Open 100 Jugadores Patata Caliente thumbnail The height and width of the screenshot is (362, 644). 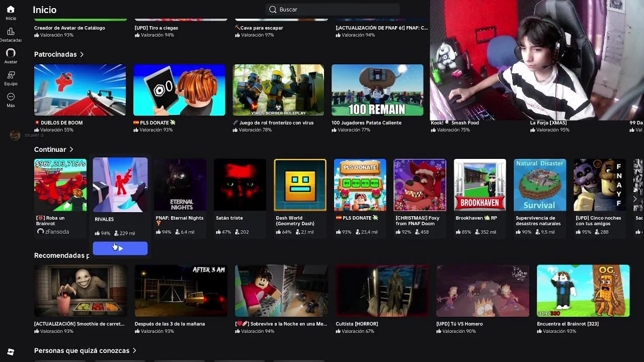pos(377,90)
